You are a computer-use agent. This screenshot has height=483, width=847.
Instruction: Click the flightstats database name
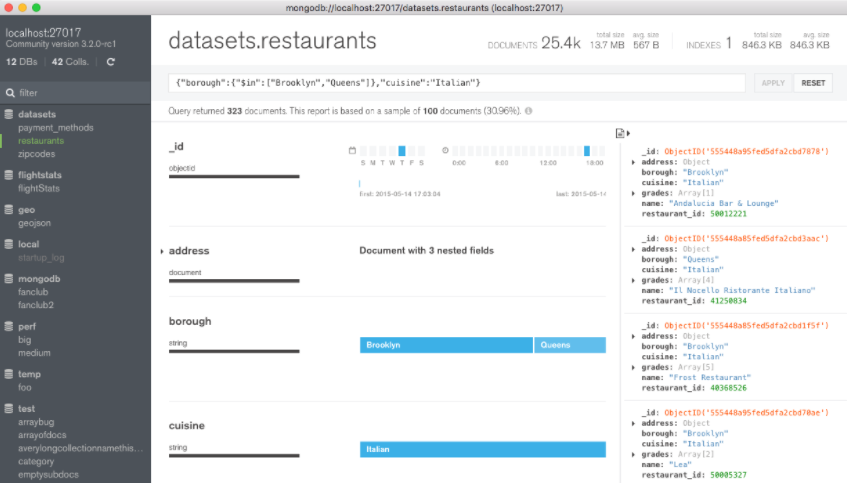40,175
